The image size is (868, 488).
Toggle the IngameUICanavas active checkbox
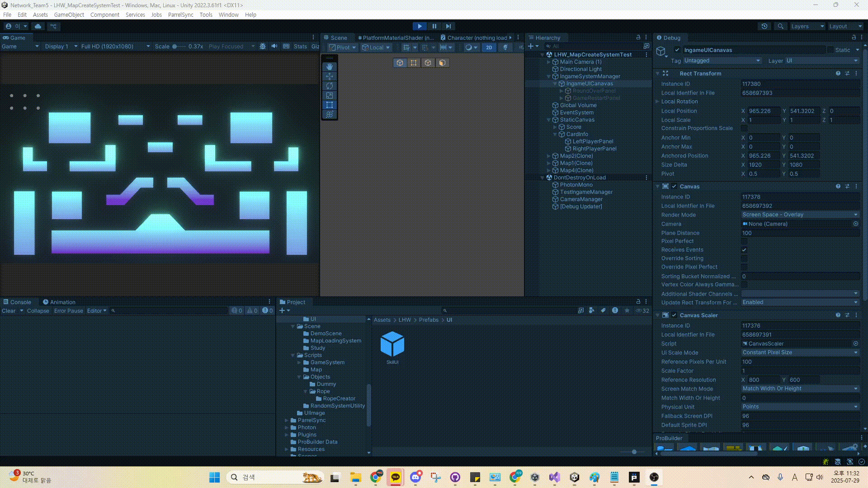point(677,50)
